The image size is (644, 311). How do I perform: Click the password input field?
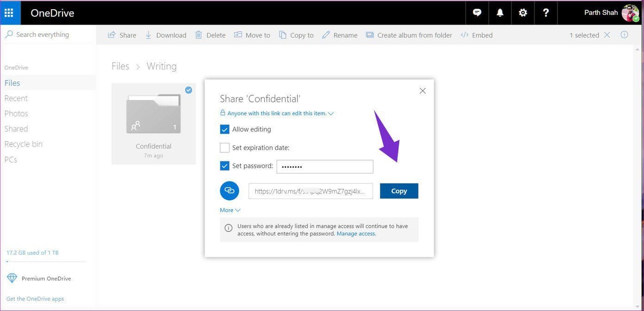(325, 167)
